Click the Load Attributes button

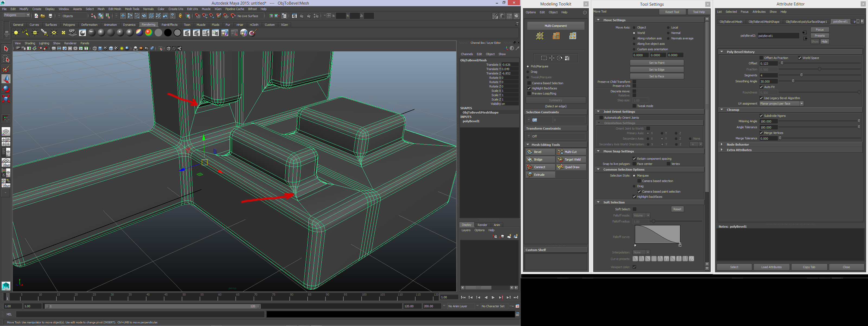coord(771,267)
